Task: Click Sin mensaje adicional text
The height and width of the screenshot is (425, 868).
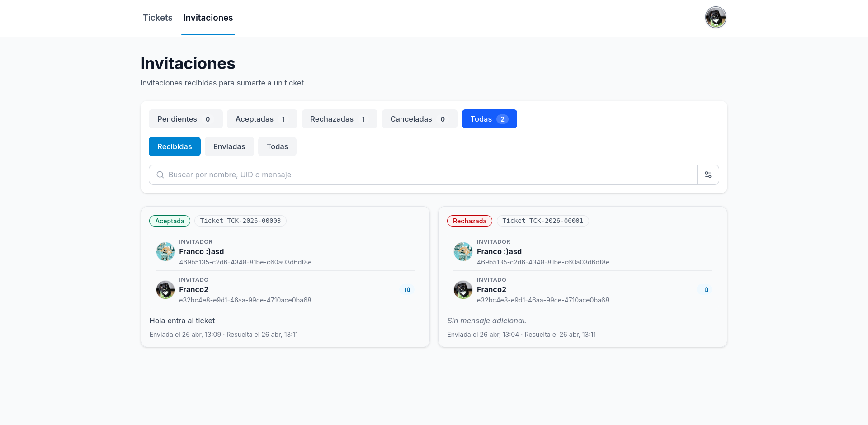Action: point(486,321)
